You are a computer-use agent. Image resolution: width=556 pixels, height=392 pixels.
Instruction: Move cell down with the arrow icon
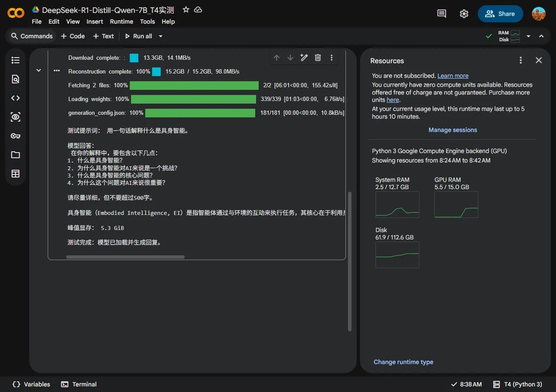tap(290, 58)
